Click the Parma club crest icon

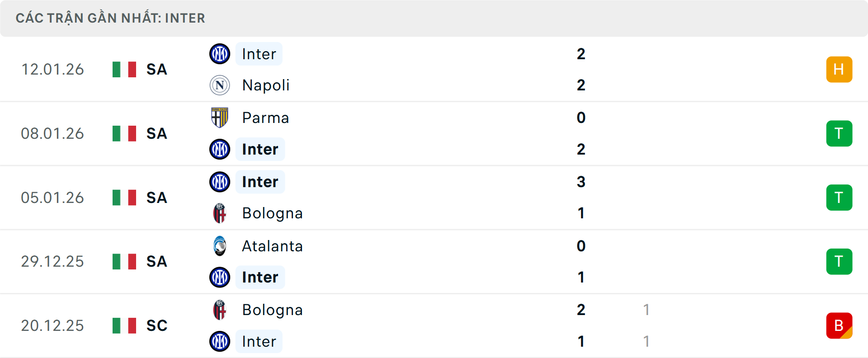click(x=220, y=118)
